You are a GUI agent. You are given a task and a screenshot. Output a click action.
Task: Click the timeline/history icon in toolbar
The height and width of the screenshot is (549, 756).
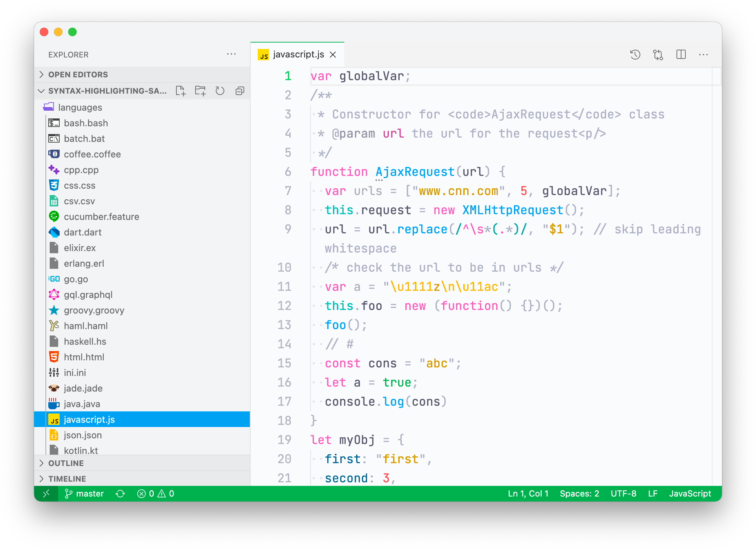pos(635,55)
